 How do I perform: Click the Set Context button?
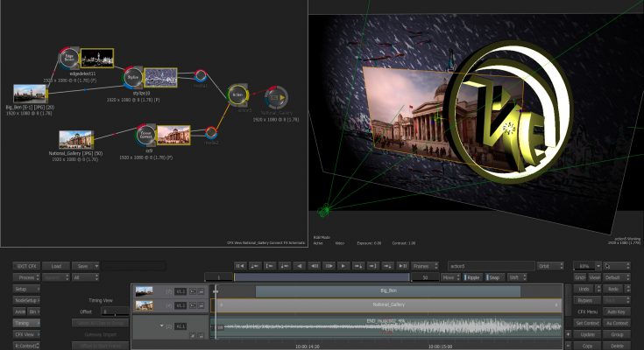587,323
